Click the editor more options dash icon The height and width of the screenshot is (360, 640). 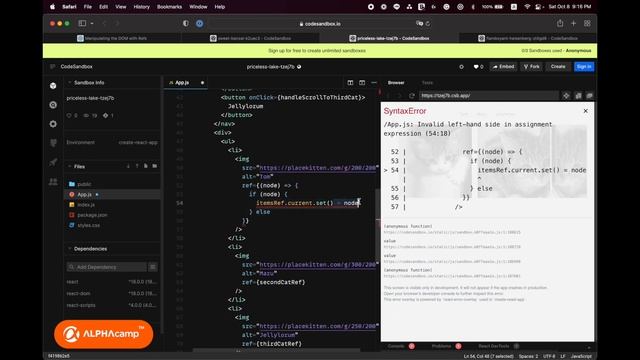click(374, 82)
